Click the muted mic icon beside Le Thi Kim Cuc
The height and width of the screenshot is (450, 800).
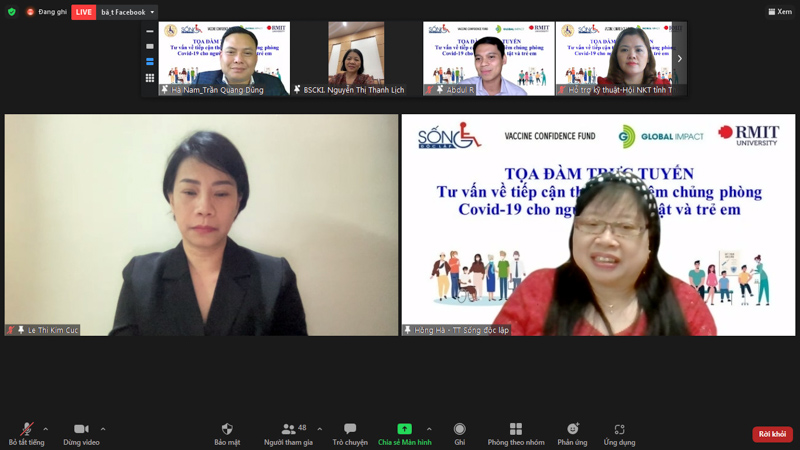coord(10,330)
